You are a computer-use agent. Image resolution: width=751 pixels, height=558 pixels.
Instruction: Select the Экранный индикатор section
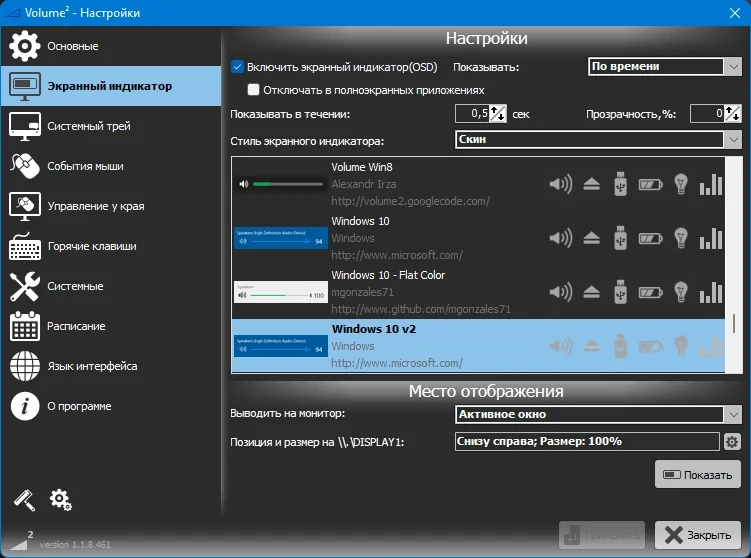click(110, 86)
